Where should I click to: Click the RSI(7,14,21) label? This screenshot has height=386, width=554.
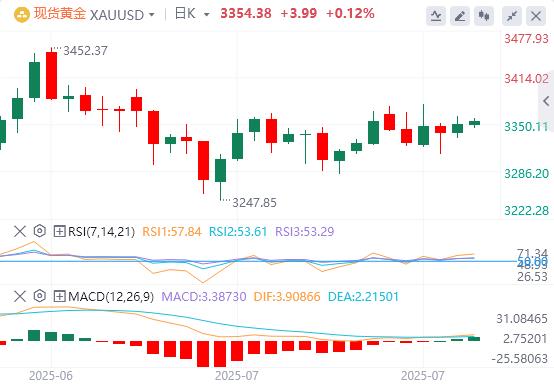[x=102, y=232]
